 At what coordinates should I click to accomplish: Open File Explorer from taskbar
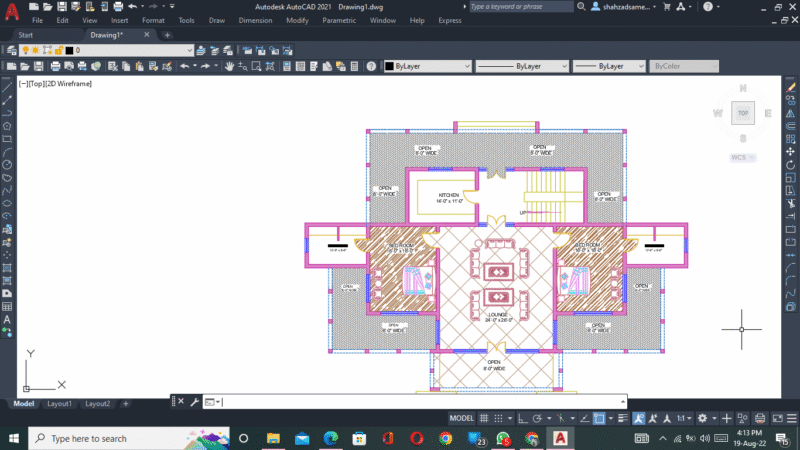tap(273, 438)
